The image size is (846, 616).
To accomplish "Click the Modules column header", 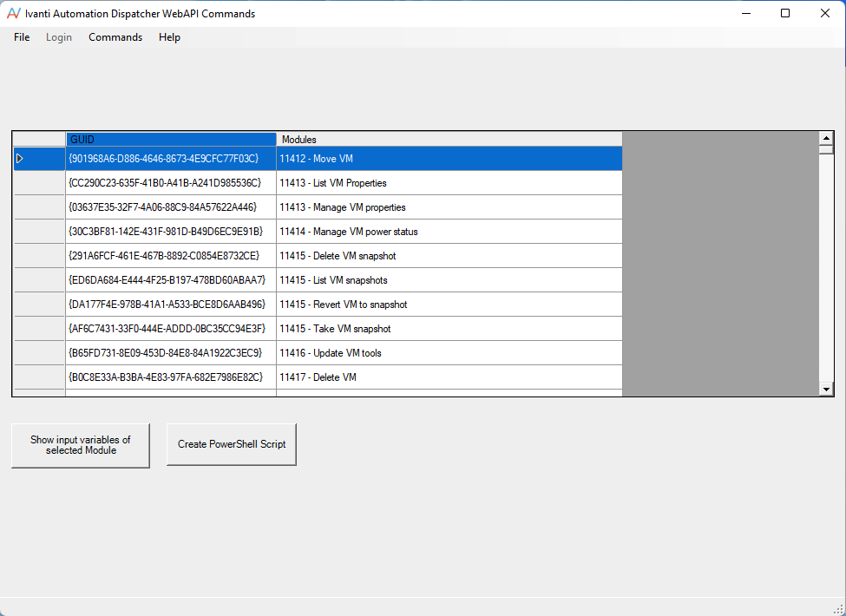I will coord(449,139).
